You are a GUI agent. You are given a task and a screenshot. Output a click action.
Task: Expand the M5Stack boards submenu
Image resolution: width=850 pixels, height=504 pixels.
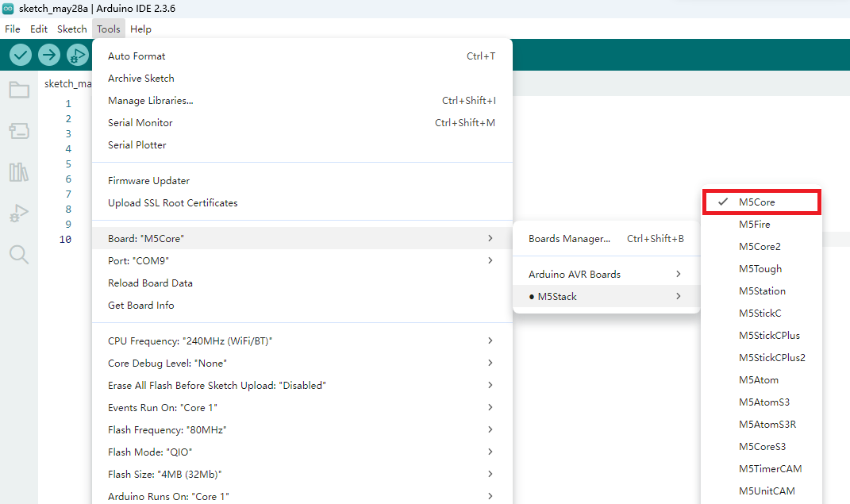pyautogui.click(x=606, y=296)
